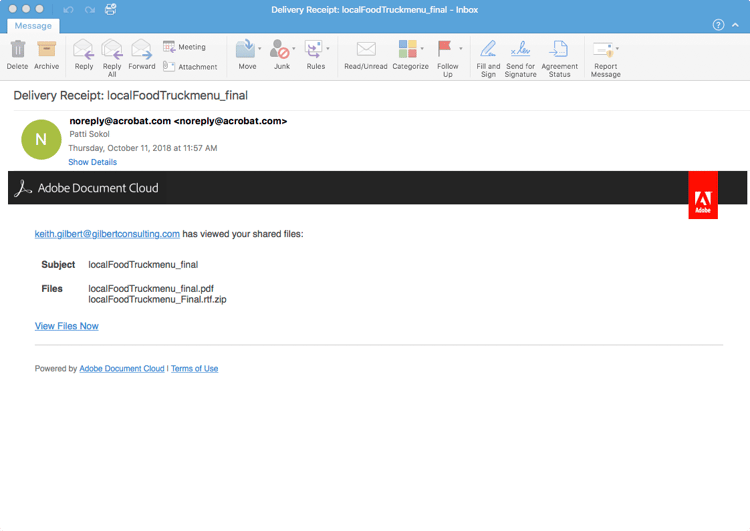Select the Message ribbon tab
The width and height of the screenshot is (750, 531).
pyautogui.click(x=33, y=26)
